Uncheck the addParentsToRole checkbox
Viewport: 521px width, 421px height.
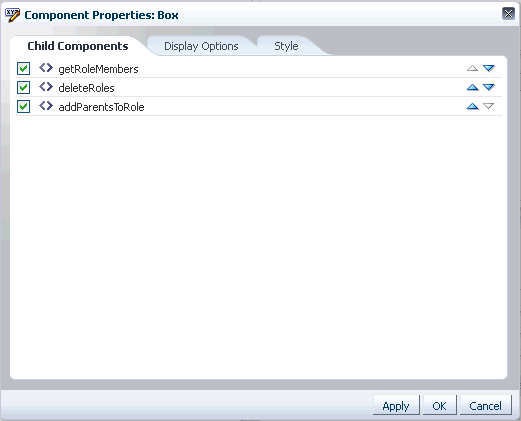coord(23,107)
